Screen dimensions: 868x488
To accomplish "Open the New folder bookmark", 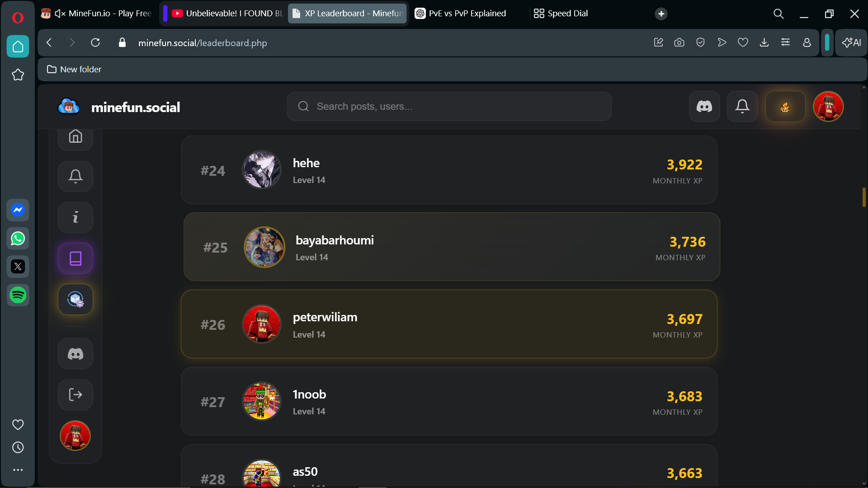I will tap(75, 69).
